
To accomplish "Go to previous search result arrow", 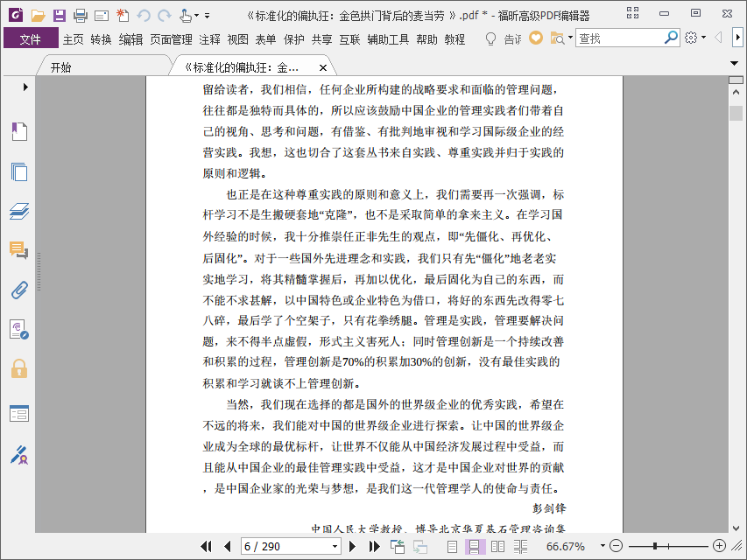I will tap(718, 37).
